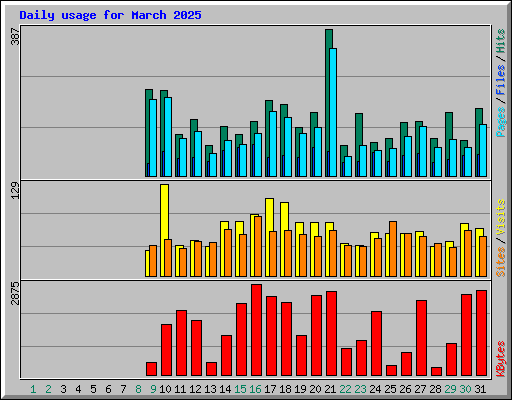Click day 29 on the date axis
Image resolution: width=512 pixels, height=400 pixels.
click(450, 389)
